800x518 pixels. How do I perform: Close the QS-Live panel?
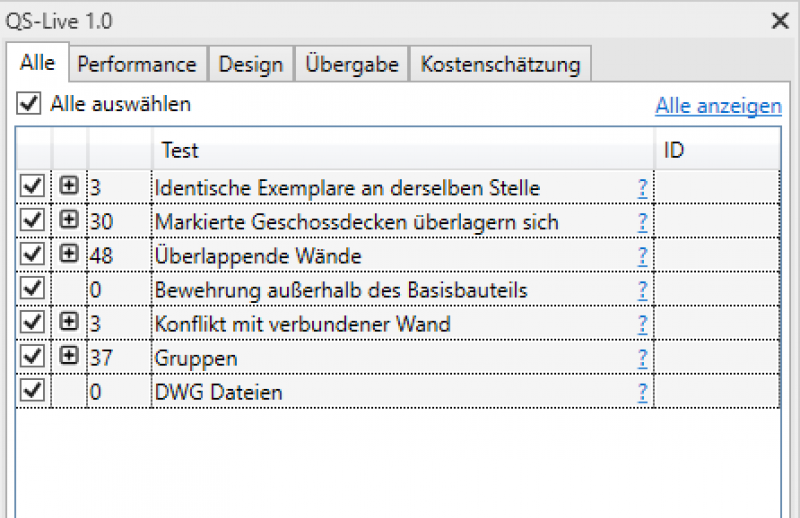pos(780,19)
